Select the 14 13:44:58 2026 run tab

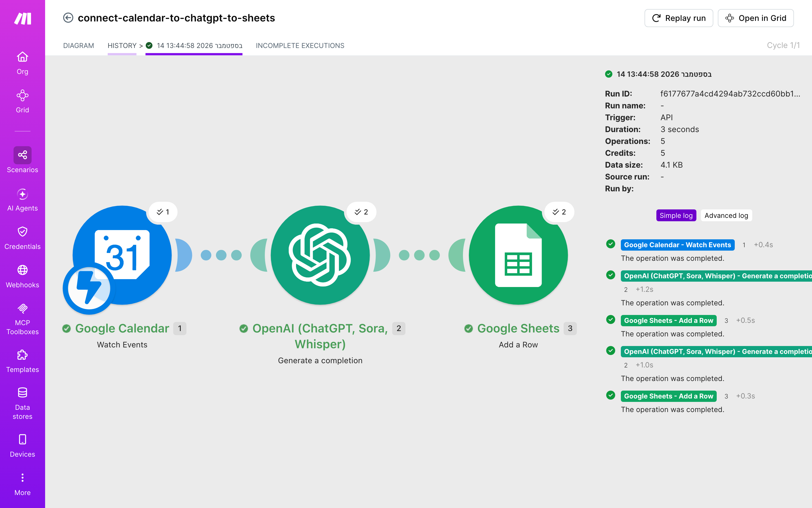point(194,45)
